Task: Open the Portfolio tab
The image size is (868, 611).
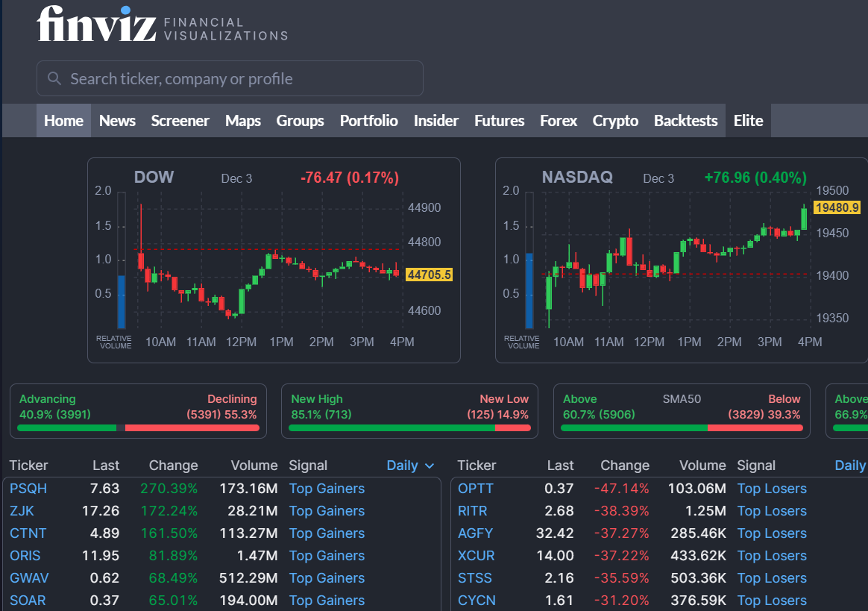Action: (x=368, y=120)
